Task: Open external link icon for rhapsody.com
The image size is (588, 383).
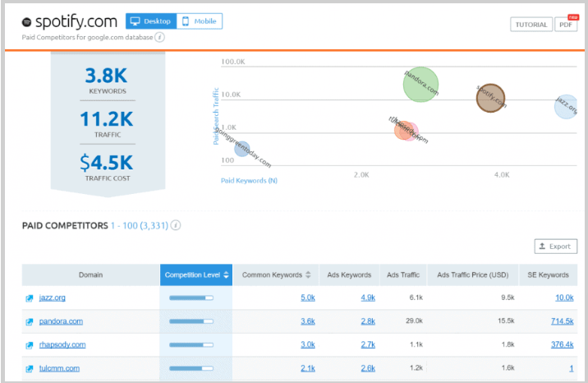Action: tap(30, 345)
